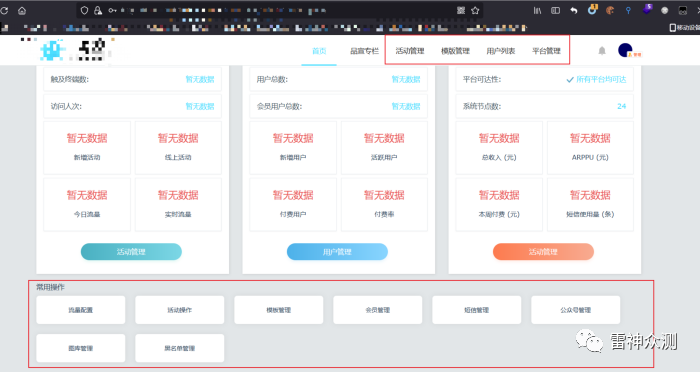Bookmark this page with the star icon
The image size is (700, 373).
point(475,10)
